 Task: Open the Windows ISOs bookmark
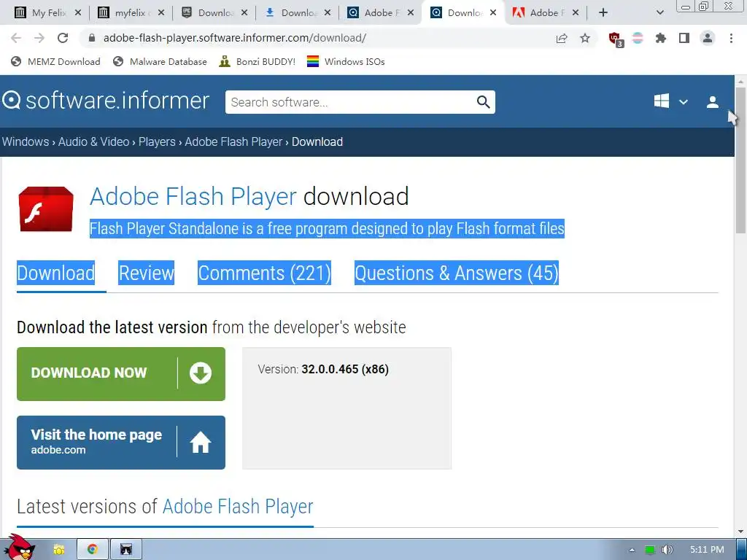(x=346, y=61)
